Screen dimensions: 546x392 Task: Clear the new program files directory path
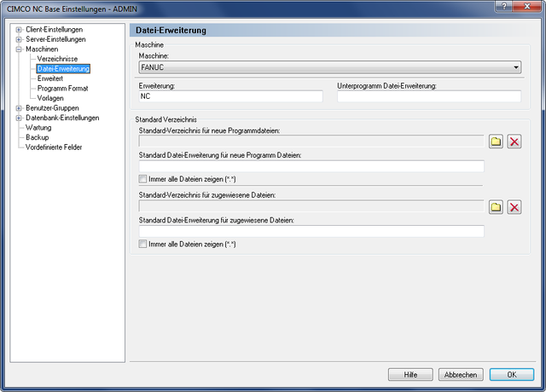pos(514,141)
